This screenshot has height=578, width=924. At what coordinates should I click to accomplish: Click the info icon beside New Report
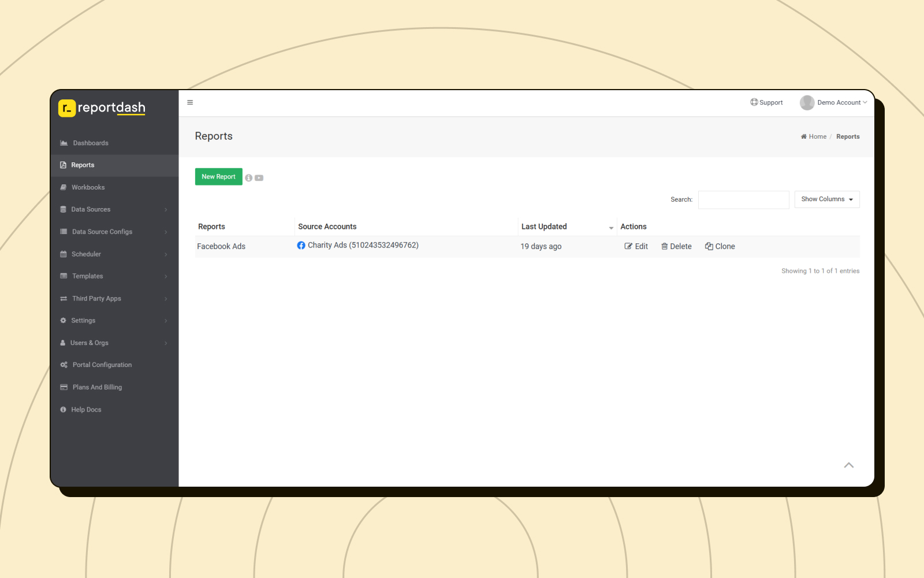(249, 178)
